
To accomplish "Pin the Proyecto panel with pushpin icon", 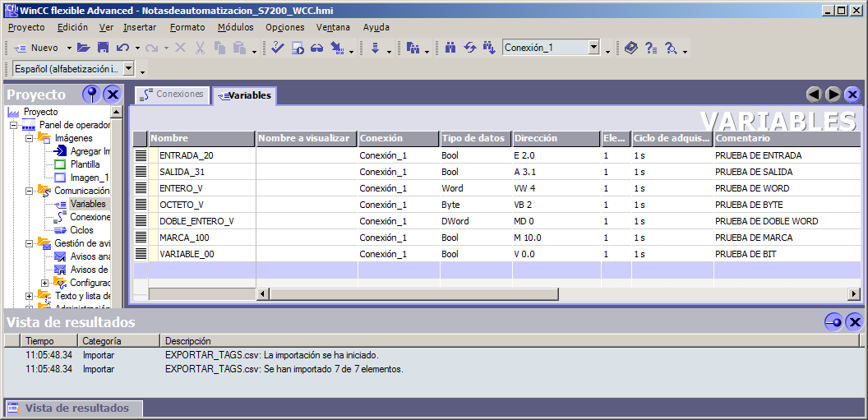I will 91,94.
